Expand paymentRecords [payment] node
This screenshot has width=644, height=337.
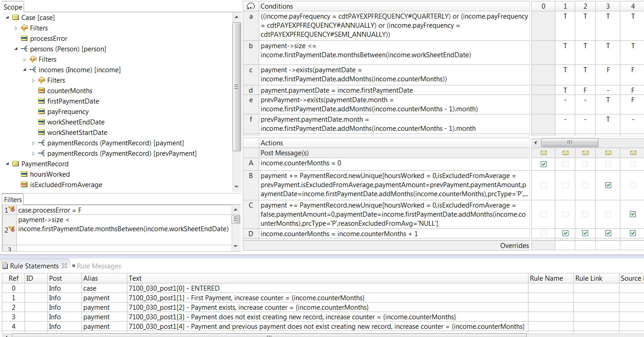33,143
